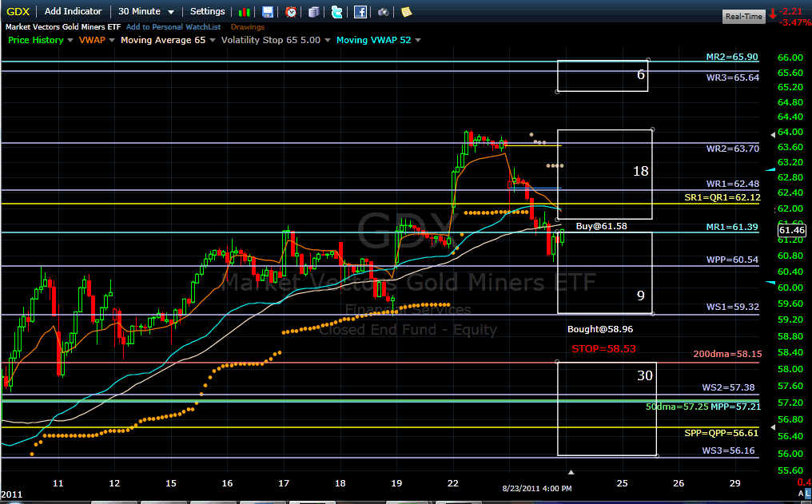Image resolution: width=812 pixels, height=504 pixels.
Task: Click the WR1=62.48 level label
Action: [733, 184]
